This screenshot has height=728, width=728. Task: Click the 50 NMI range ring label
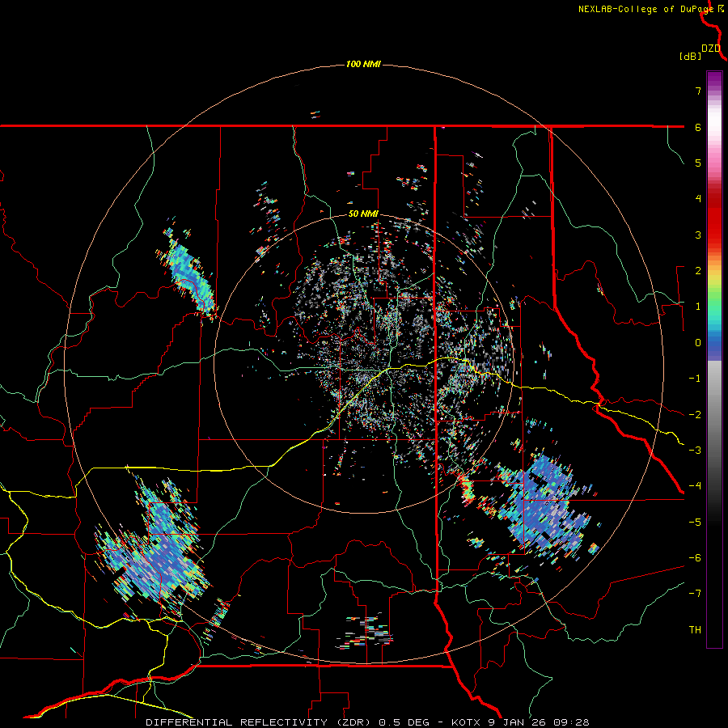click(x=363, y=214)
